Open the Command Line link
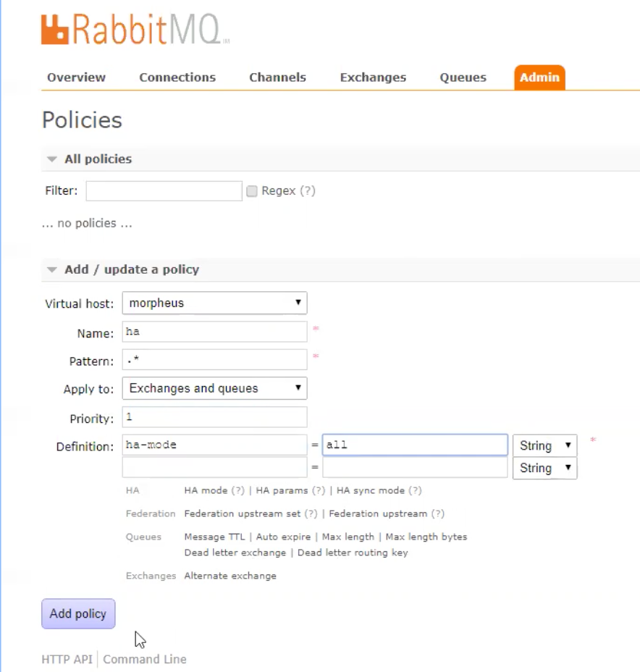Image resolution: width=640 pixels, height=672 pixels. pyautogui.click(x=143, y=659)
